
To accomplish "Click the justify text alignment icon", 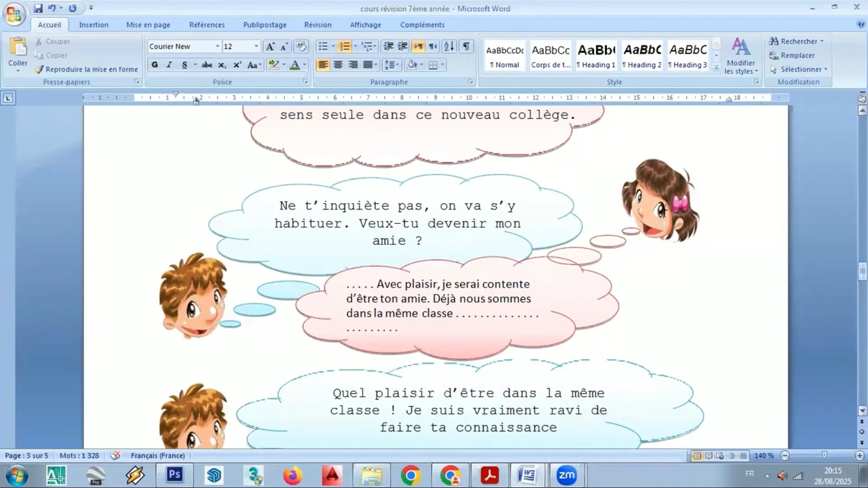I will (368, 65).
